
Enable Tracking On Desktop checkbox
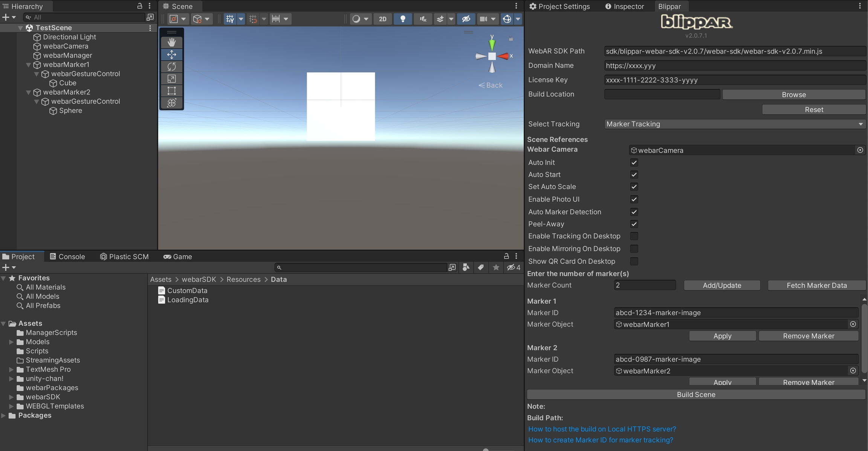click(634, 236)
